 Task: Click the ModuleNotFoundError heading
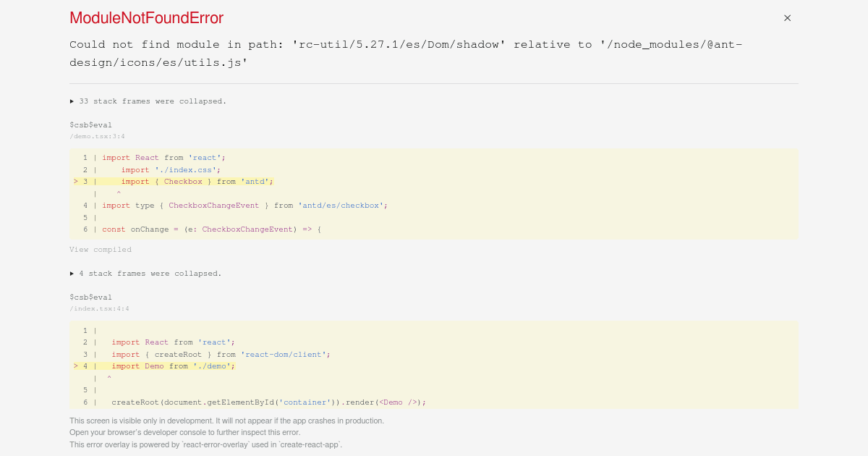click(x=146, y=18)
